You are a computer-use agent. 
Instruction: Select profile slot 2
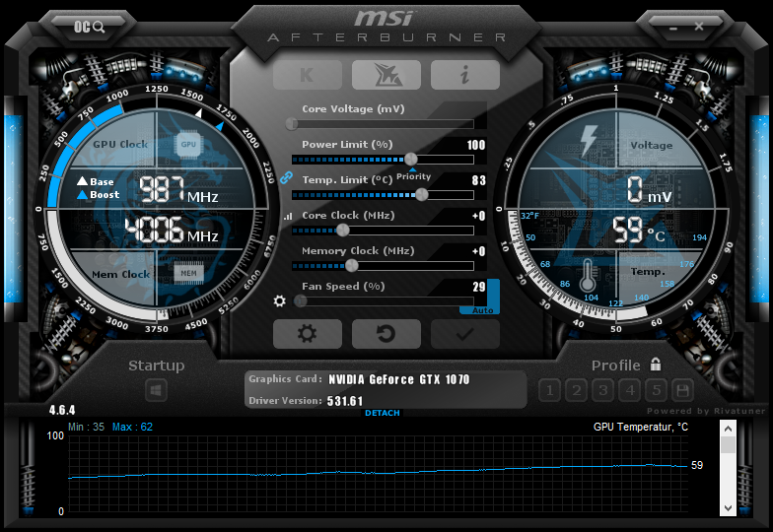576,390
